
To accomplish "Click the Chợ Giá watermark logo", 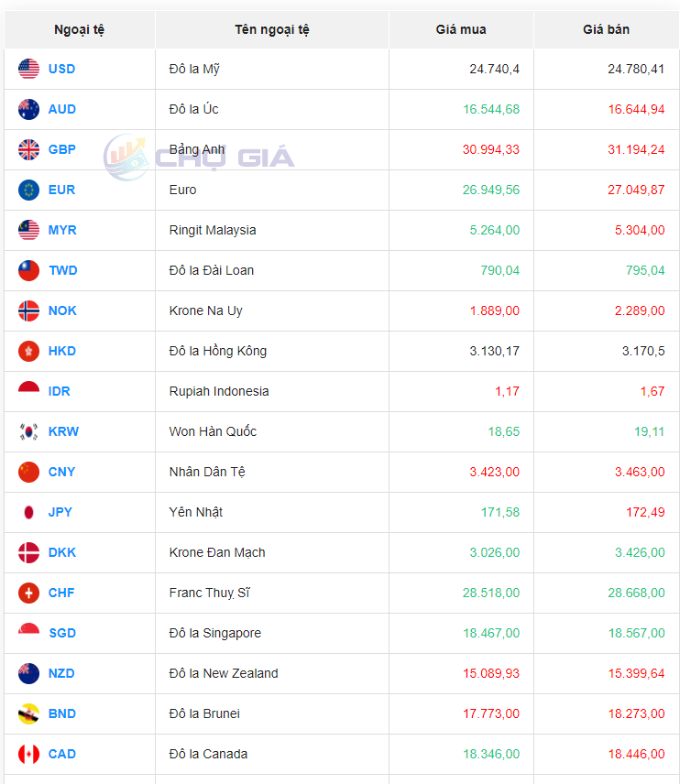I will [199, 157].
